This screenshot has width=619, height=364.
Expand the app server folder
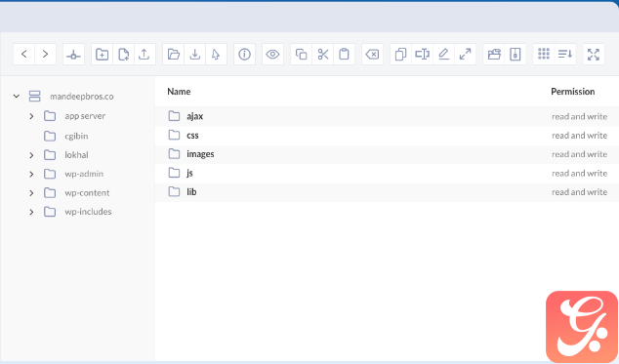(x=31, y=116)
